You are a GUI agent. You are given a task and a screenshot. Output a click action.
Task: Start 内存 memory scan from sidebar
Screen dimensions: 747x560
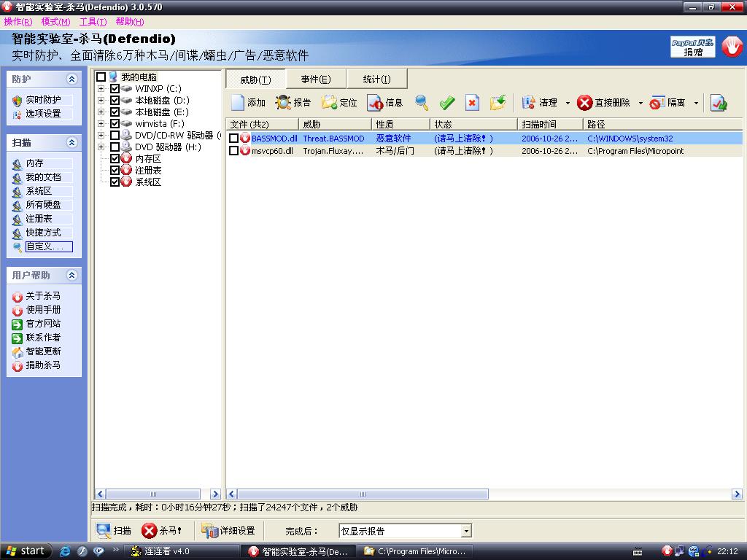tap(34, 163)
